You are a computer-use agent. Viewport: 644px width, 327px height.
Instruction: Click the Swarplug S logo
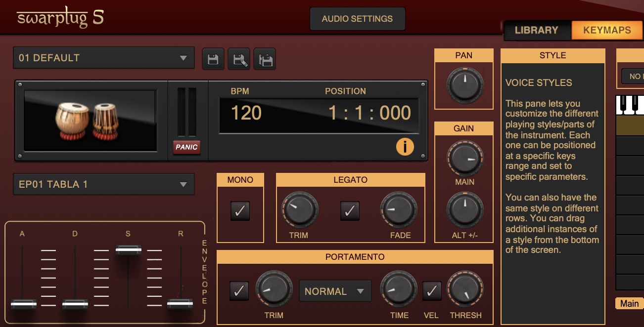[60, 18]
